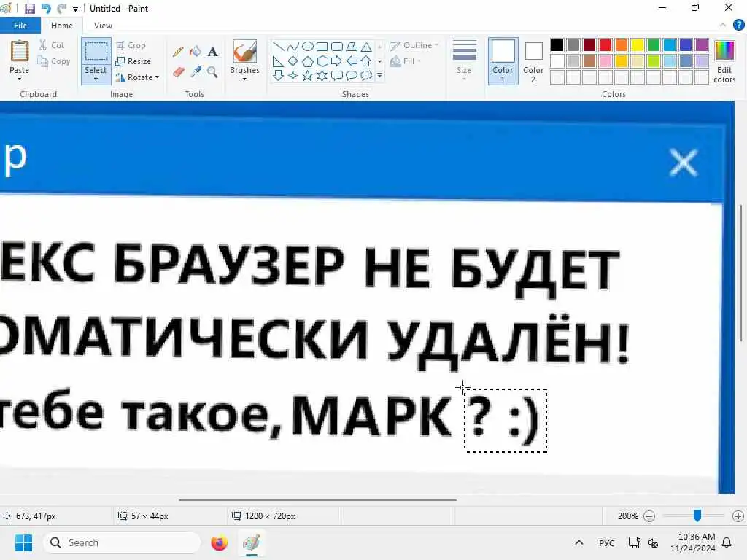Choose the Oval shape
Viewport: 747px width, 560px height.
point(308,47)
